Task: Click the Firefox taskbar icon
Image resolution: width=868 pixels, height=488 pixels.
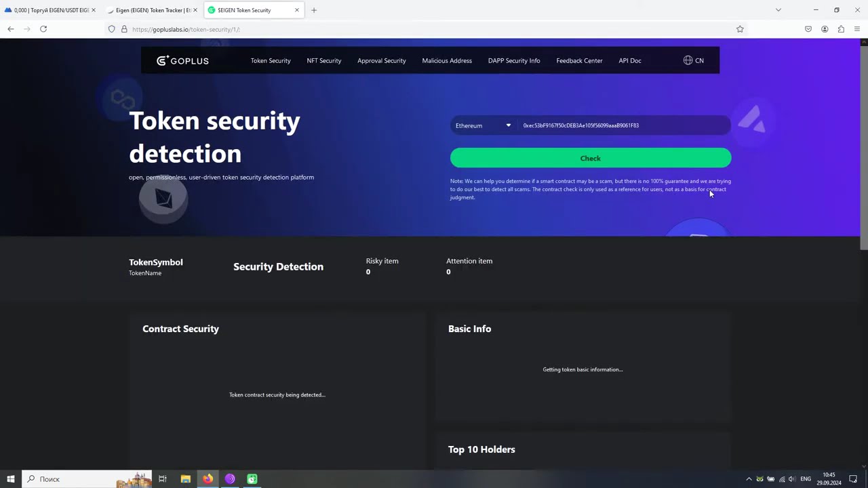Action: pos(208,479)
